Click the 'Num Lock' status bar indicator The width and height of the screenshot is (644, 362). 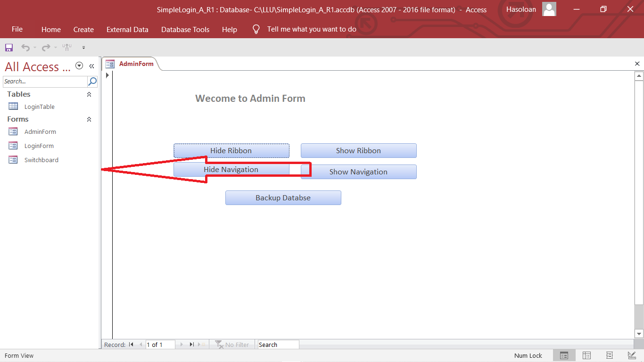click(528, 356)
